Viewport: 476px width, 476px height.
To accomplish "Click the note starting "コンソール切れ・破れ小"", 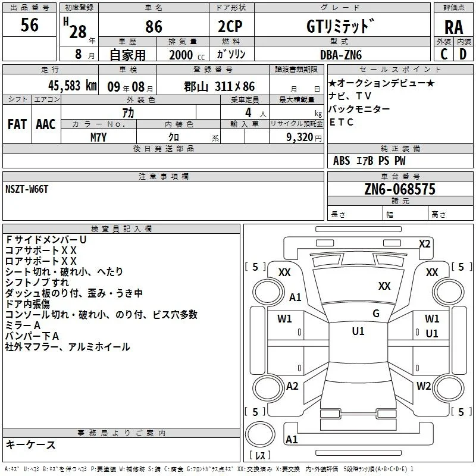I will 101,315.
